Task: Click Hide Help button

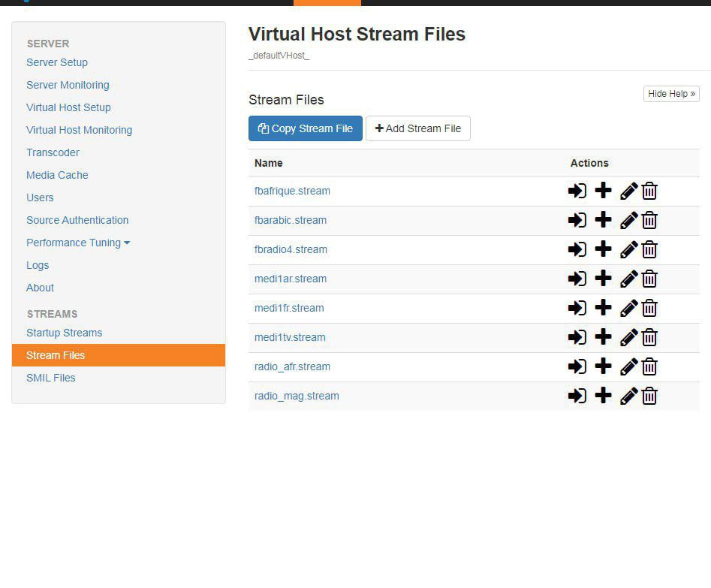Action: 671,94
